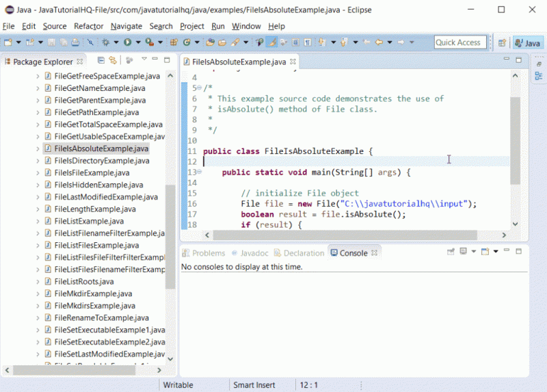547x392 pixels.
Task: Toggle Block Selection Mode icon
Action: [x=295, y=42]
